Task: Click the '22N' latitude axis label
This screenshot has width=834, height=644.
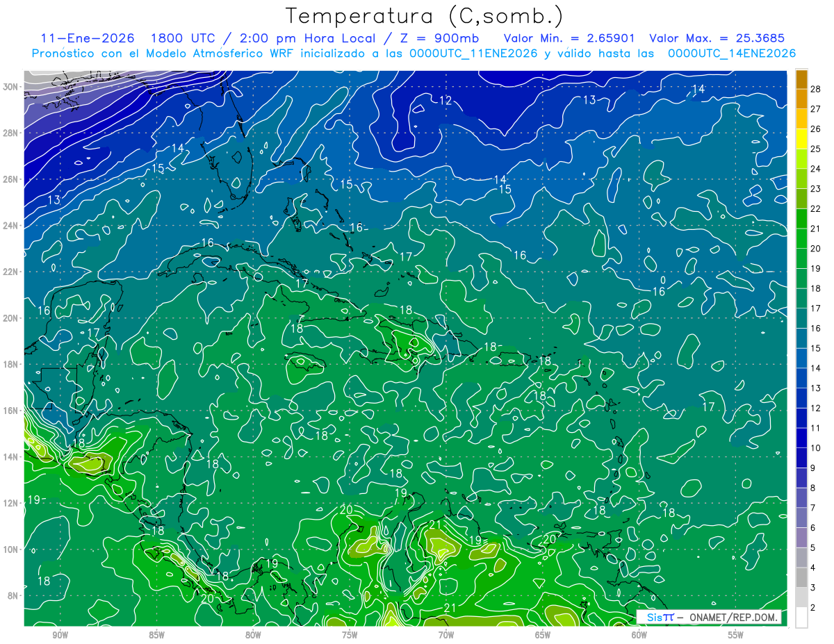Action: pyautogui.click(x=10, y=272)
